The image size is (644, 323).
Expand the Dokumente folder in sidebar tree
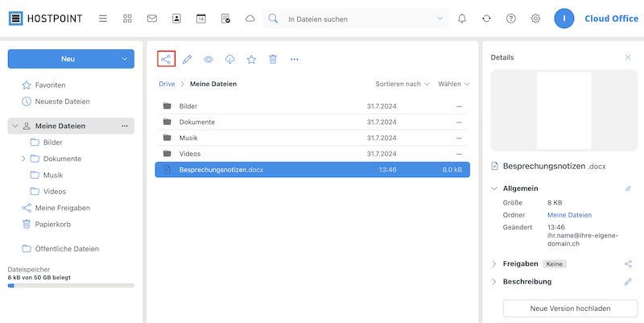[23, 159]
